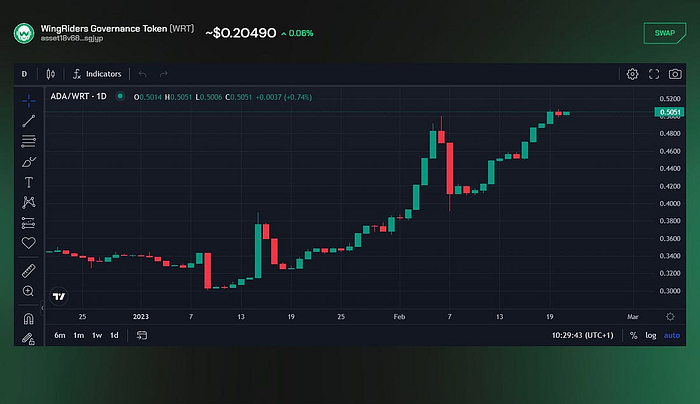The width and height of the screenshot is (700, 404).
Task: Click the SWAP button
Action: pyautogui.click(x=665, y=33)
